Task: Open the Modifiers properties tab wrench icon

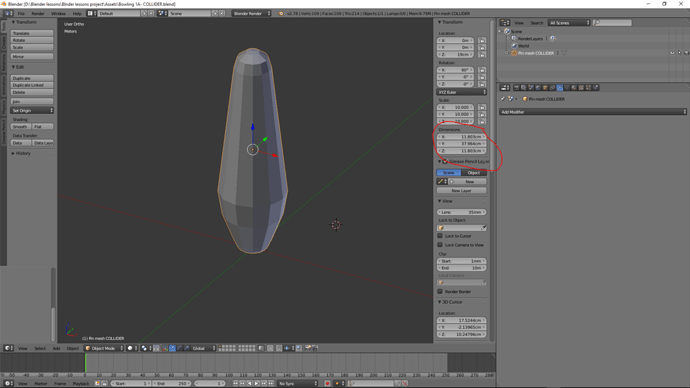Action: pyautogui.click(x=560, y=88)
